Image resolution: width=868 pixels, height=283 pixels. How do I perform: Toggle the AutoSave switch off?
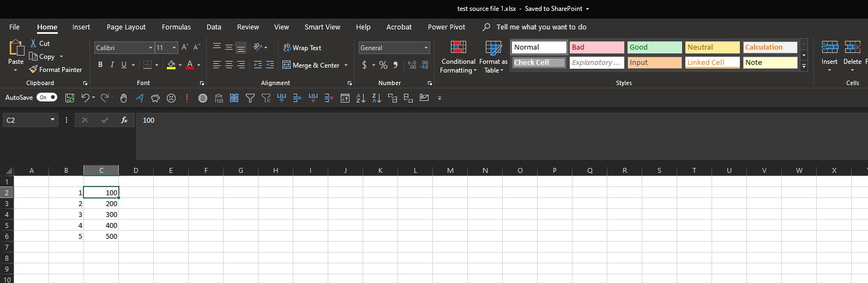(47, 98)
